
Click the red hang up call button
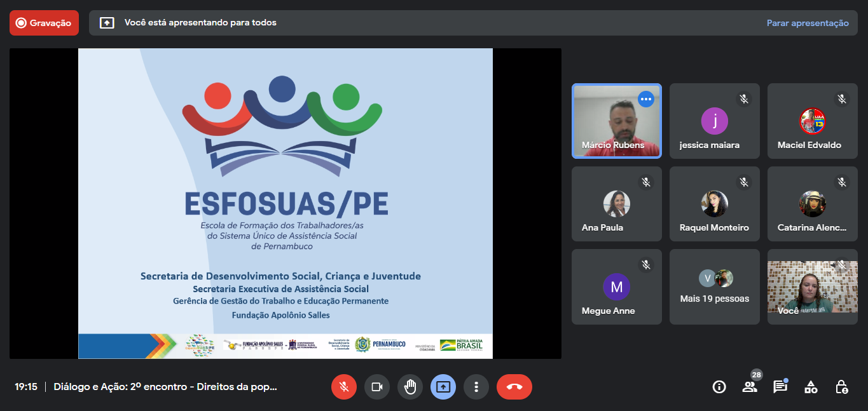click(x=514, y=387)
